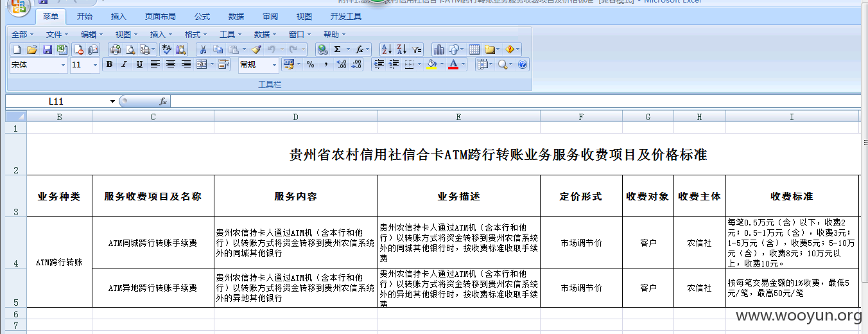Align cell text right

186,64
